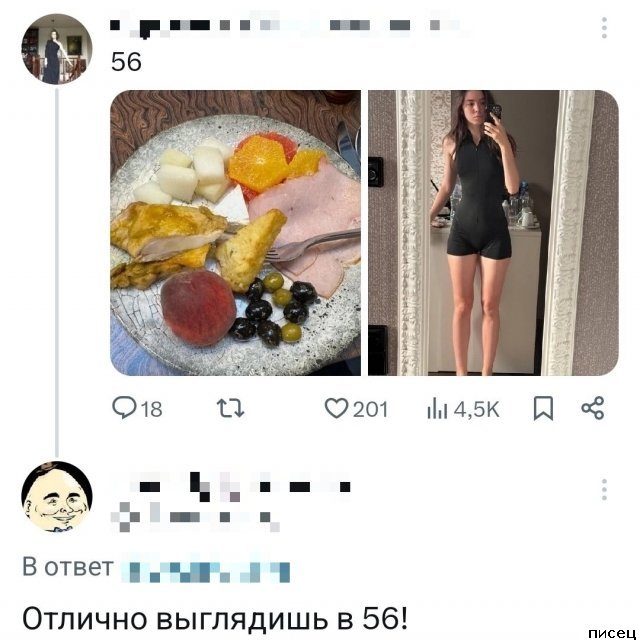This screenshot has height=643, width=640.
Task: Click the reply count number 18
Action: [x=151, y=409]
